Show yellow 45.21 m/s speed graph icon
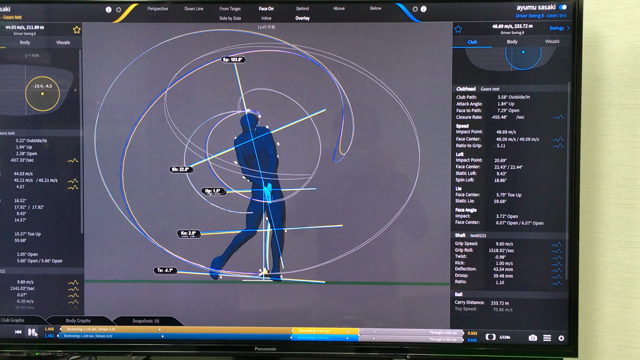 (73, 180)
